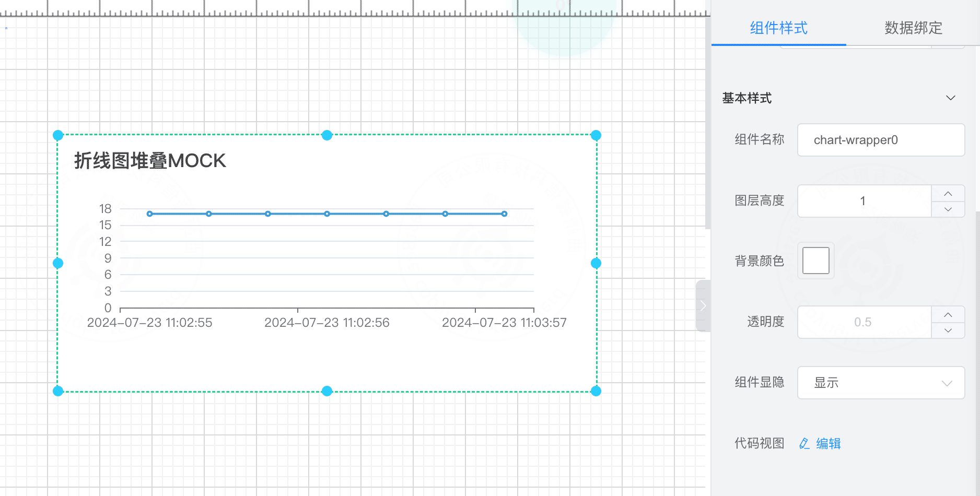Click the x-axis label 2024-07-23 11:03:57
This screenshot has width=980, height=496.
tap(504, 323)
